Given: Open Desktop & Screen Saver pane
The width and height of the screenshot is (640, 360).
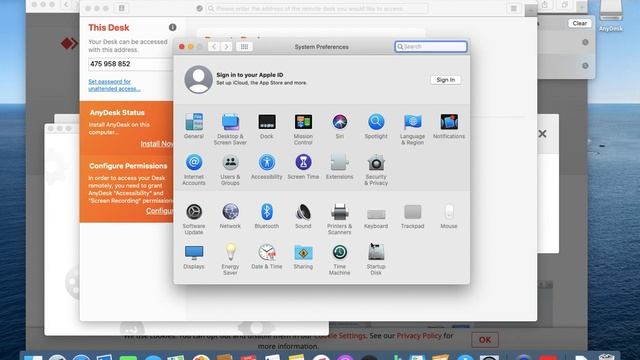Looking at the screenshot, I should point(230,129).
